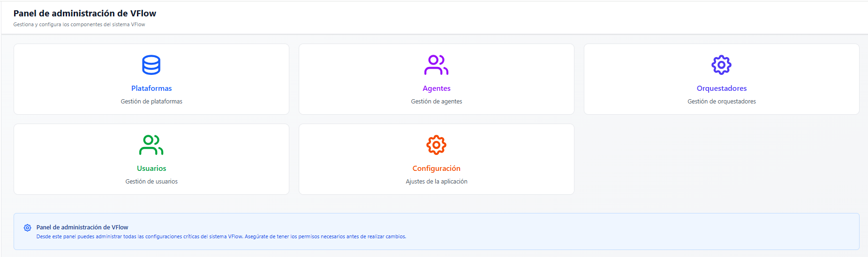
Task: Open the Plataformas title link
Action: pyautogui.click(x=151, y=88)
